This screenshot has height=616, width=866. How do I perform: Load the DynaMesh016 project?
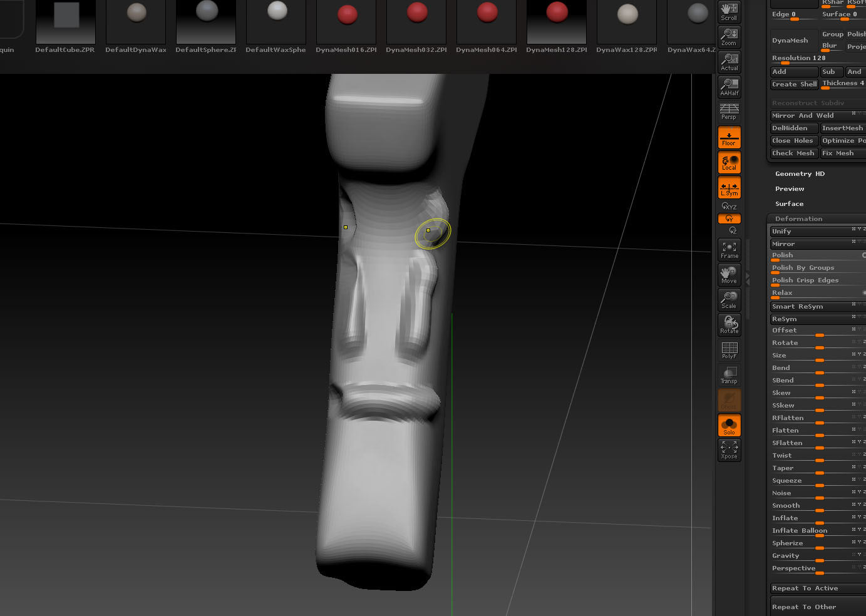[x=346, y=27]
